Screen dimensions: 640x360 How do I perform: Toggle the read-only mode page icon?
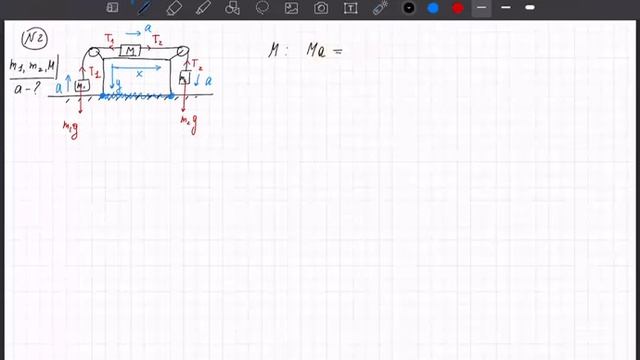coord(112,7)
